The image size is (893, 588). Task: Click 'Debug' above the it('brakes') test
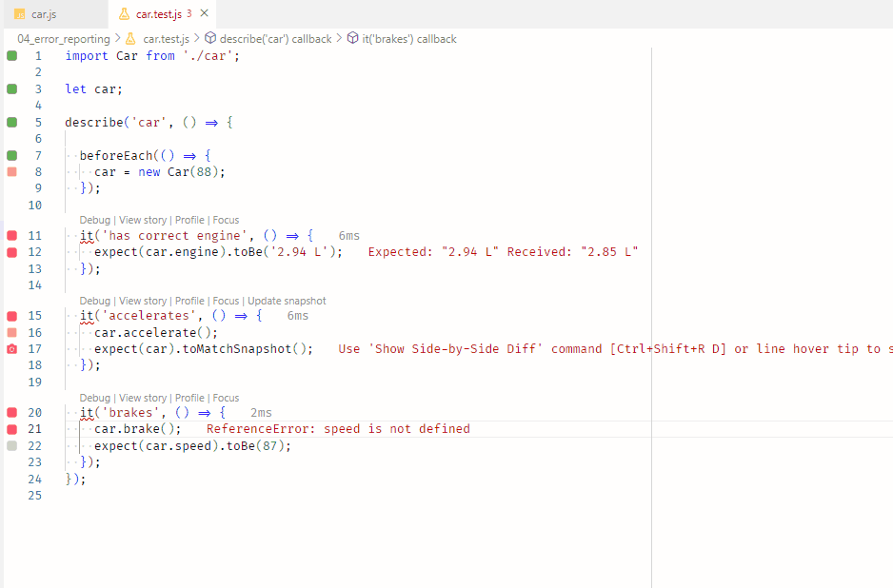[x=94, y=397]
